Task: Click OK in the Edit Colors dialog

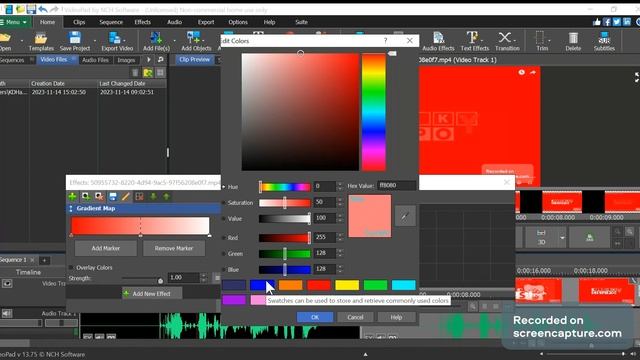Action: [315, 317]
